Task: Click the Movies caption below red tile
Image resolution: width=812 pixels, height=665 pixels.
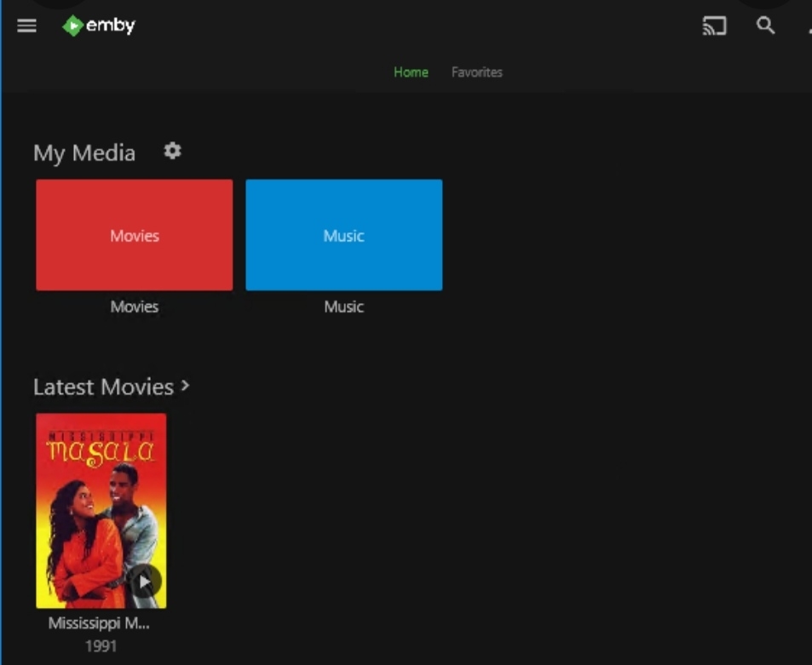Action: pos(135,307)
